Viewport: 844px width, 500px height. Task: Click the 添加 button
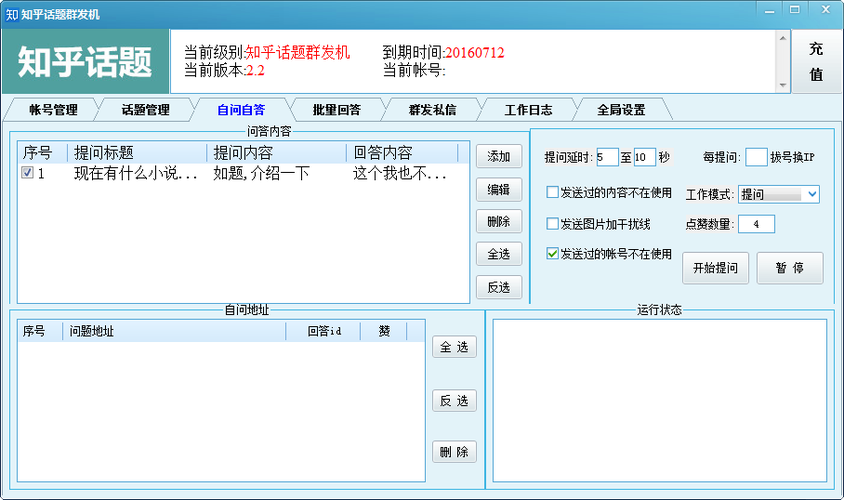pyautogui.click(x=499, y=157)
